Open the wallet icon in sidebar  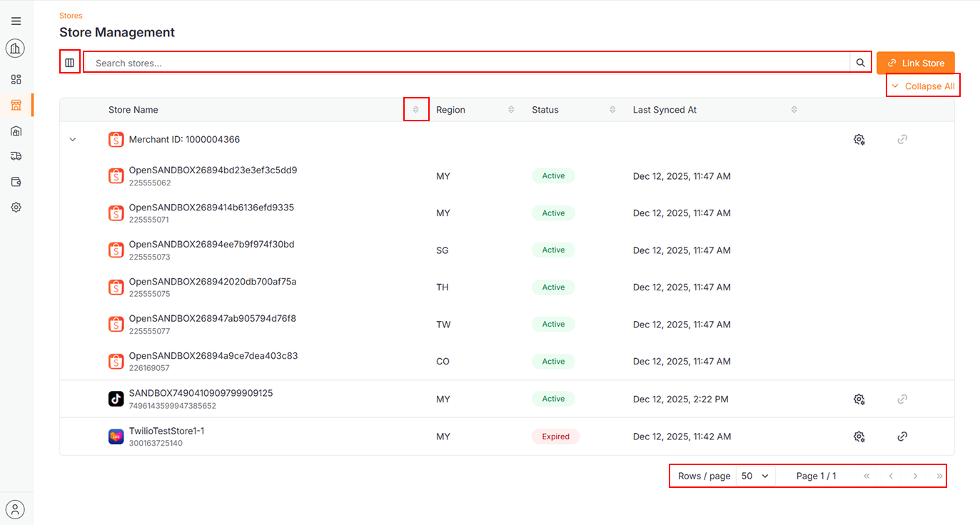[16, 182]
